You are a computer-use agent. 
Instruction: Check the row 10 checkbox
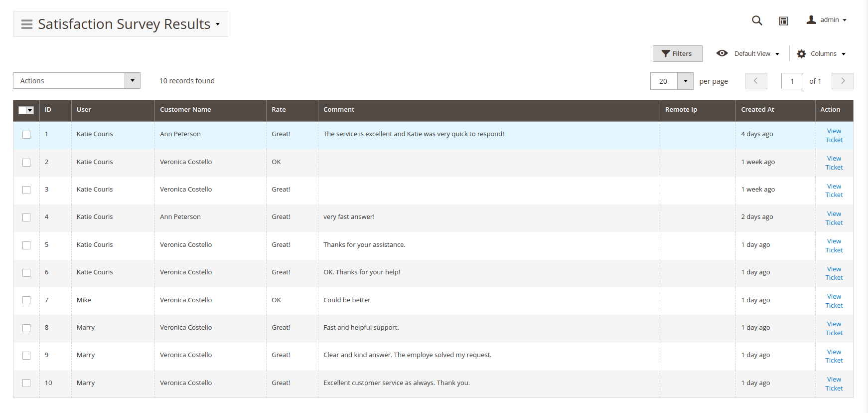tap(26, 383)
